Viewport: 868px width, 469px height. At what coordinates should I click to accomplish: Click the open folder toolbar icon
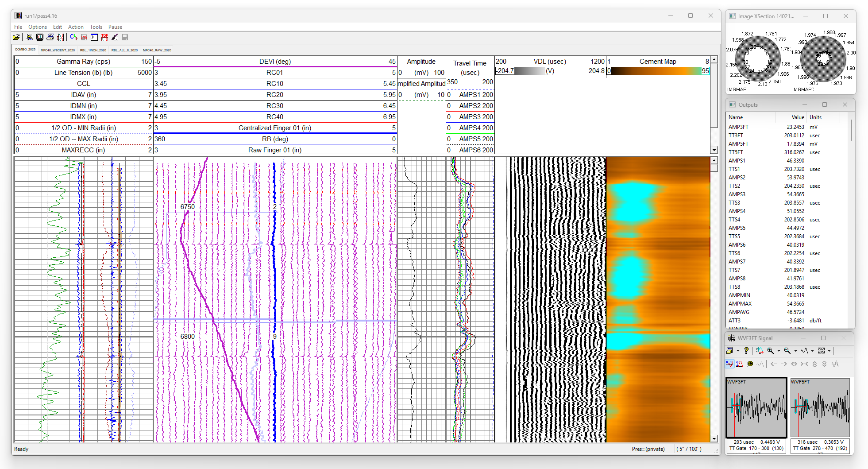(x=16, y=38)
